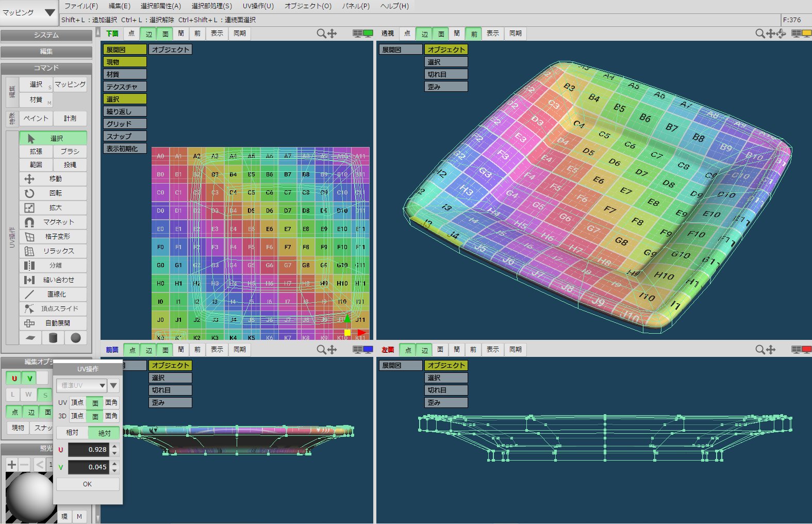Toggle 前 front display in 透視 viewport
Screen dimensions: 812x524
pos(474,34)
